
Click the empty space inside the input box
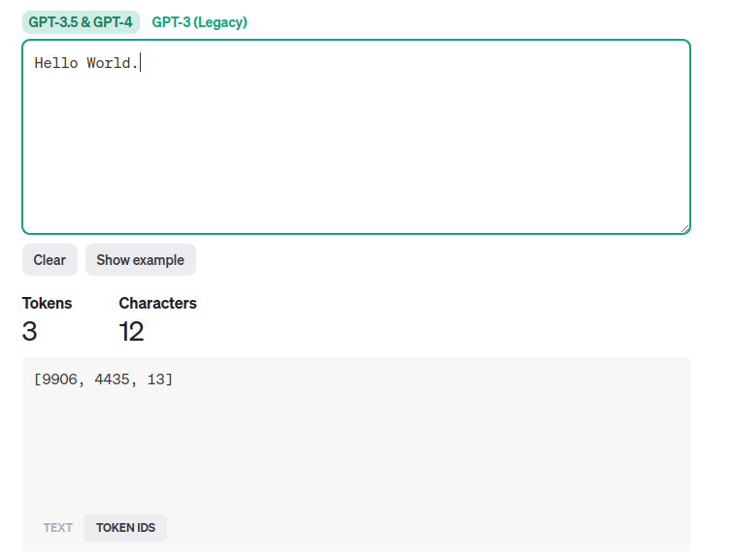tap(355, 155)
